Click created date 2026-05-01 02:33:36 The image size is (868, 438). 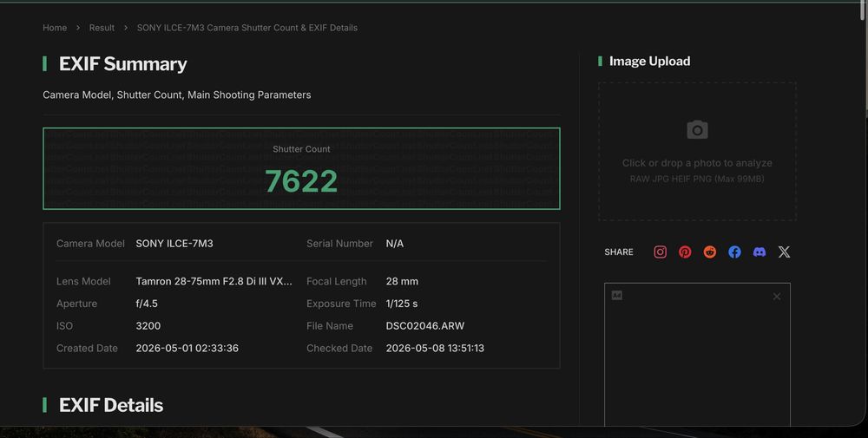pyautogui.click(x=187, y=349)
